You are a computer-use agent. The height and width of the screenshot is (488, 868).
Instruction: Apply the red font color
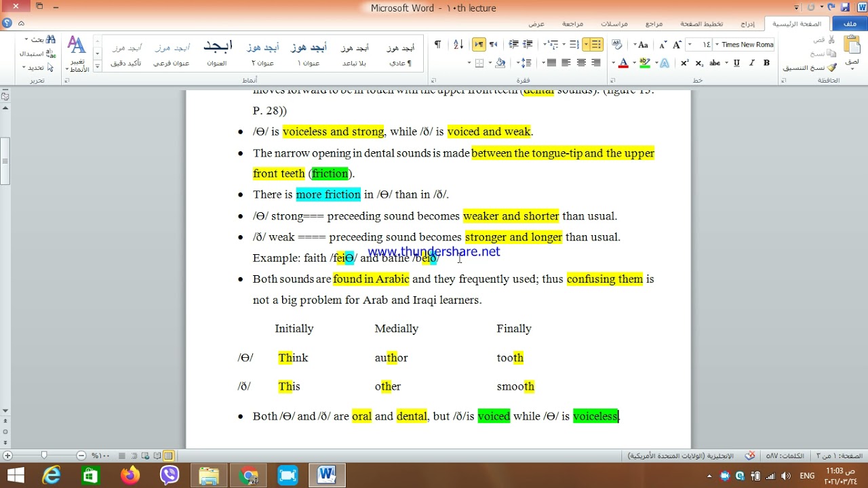(x=623, y=63)
